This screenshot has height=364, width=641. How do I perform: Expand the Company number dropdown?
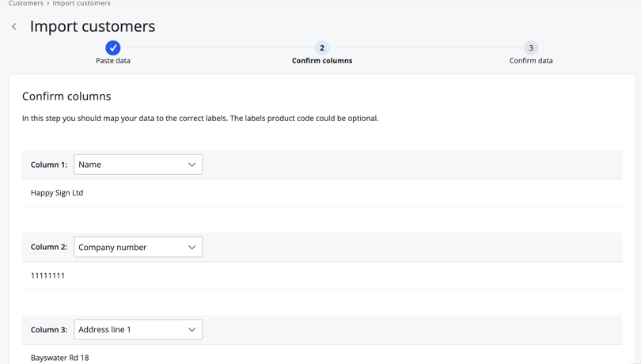pyautogui.click(x=138, y=248)
